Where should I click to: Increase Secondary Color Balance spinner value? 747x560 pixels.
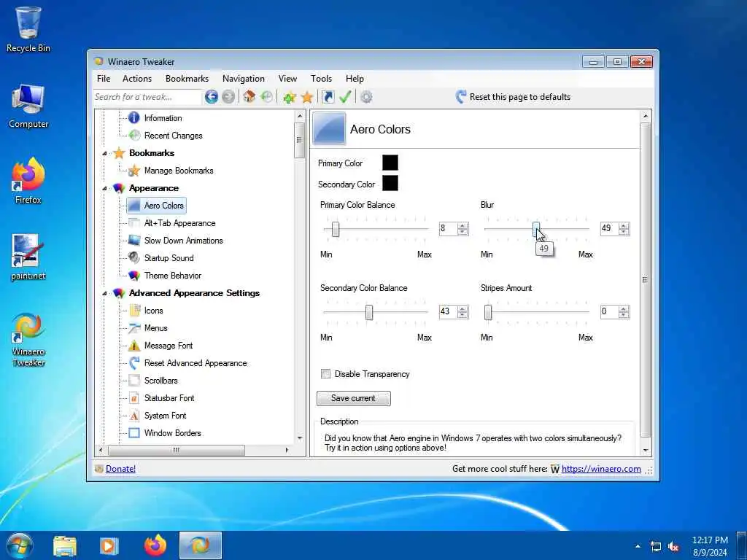pyautogui.click(x=462, y=308)
